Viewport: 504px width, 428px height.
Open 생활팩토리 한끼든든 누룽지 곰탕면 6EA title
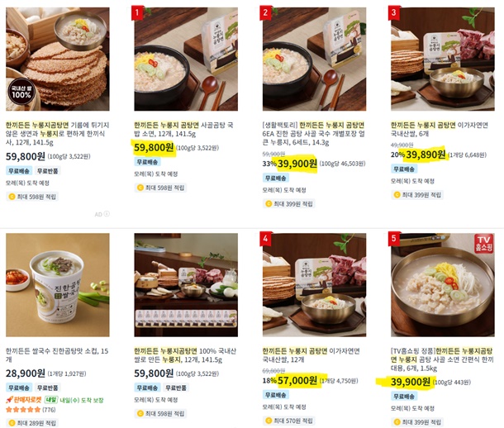(313, 133)
